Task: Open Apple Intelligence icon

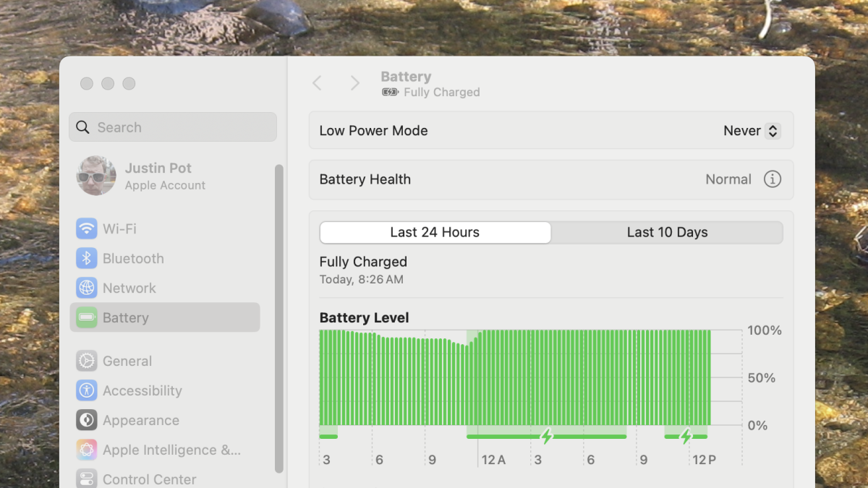Action: pyautogui.click(x=87, y=450)
